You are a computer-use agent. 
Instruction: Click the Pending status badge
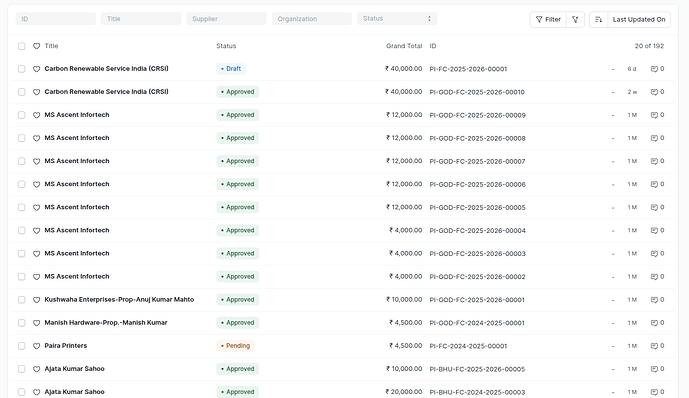point(236,346)
